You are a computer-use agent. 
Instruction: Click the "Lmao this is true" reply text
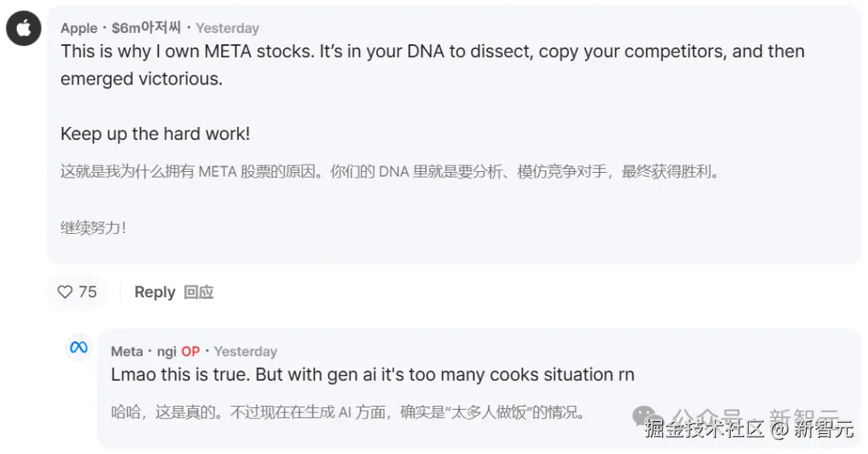(372, 374)
